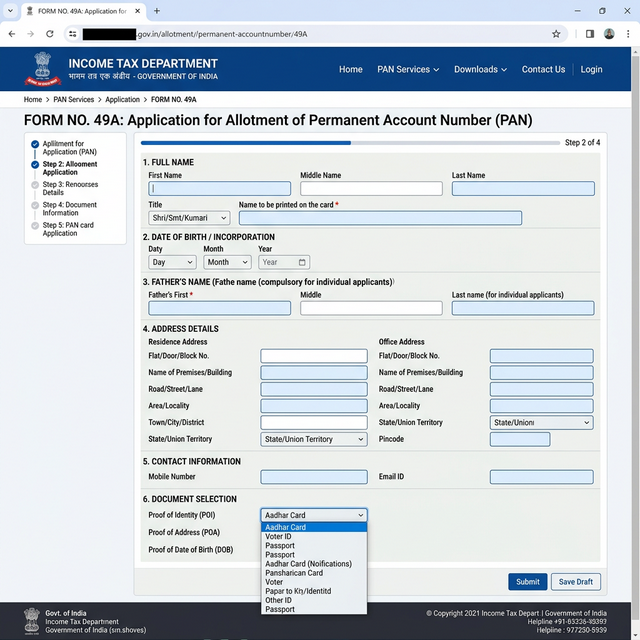Screen dimensions: 640x640
Task: Reload the page with refresh icon
Action: click(x=50, y=34)
